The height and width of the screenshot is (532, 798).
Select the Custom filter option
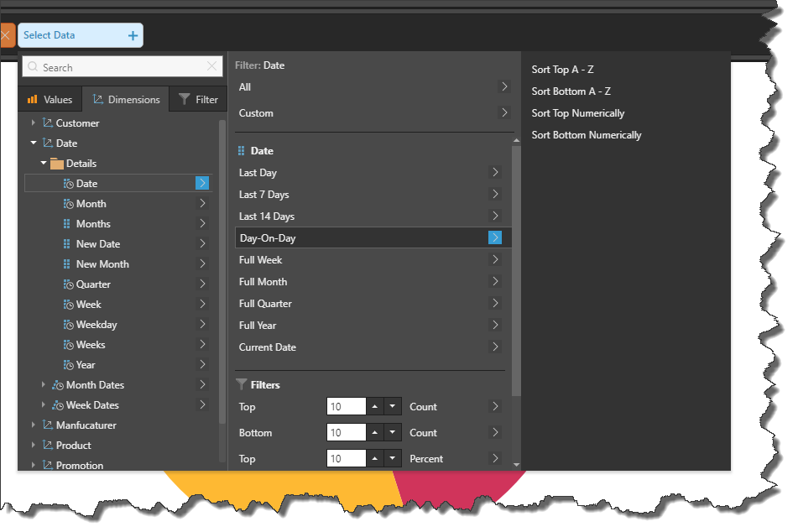[256, 113]
